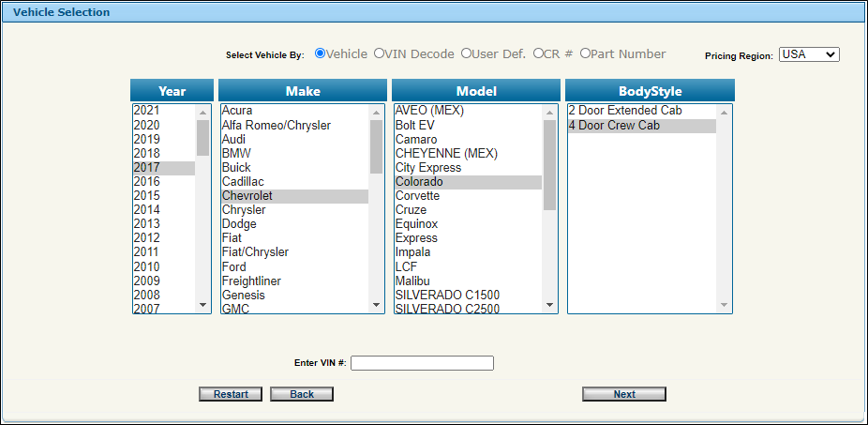Pick the CR # radio option
Viewport: 868px width, 425px height.
point(537,53)
